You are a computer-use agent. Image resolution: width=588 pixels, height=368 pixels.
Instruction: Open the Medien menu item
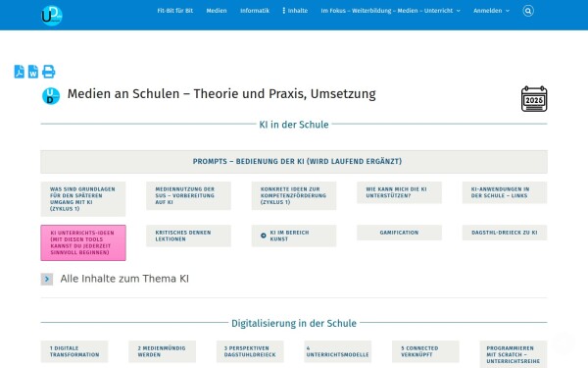(217, 11)
